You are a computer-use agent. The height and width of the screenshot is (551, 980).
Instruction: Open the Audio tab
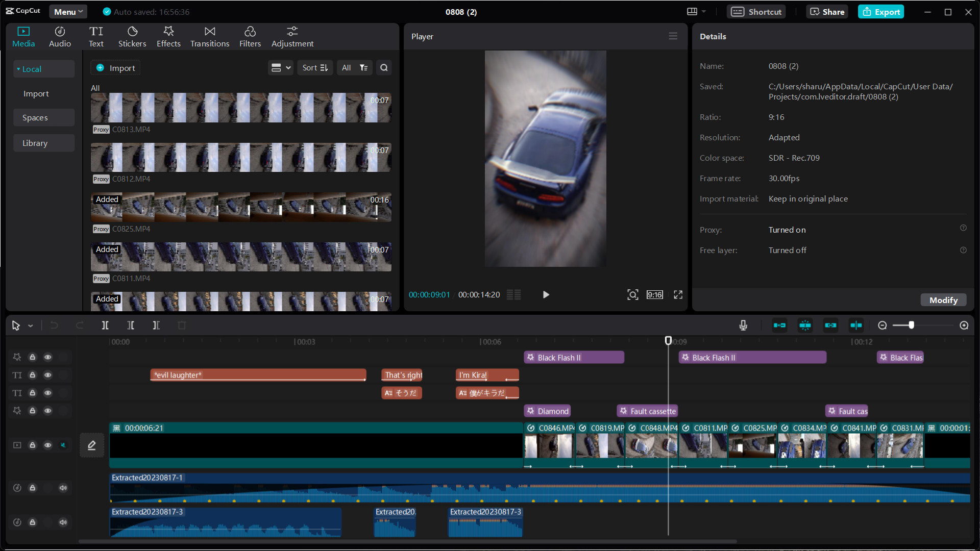[60, 37]
